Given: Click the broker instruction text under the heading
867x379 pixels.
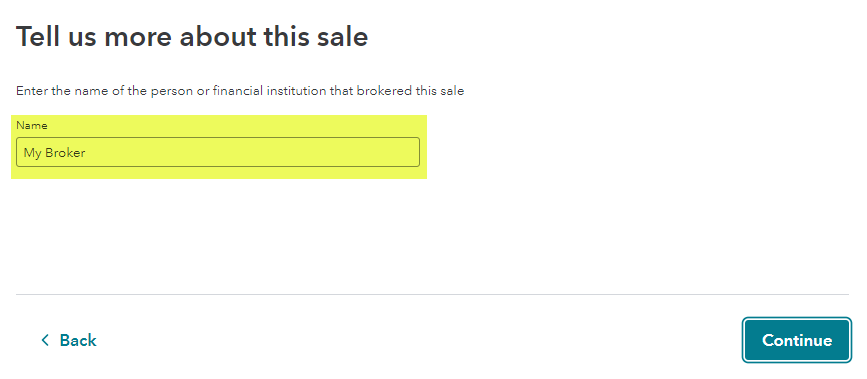Looking at the screenshot, I should 240,91.
